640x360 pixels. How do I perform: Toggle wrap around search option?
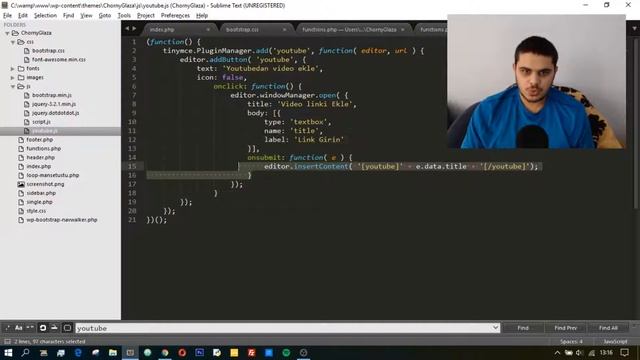42,328
